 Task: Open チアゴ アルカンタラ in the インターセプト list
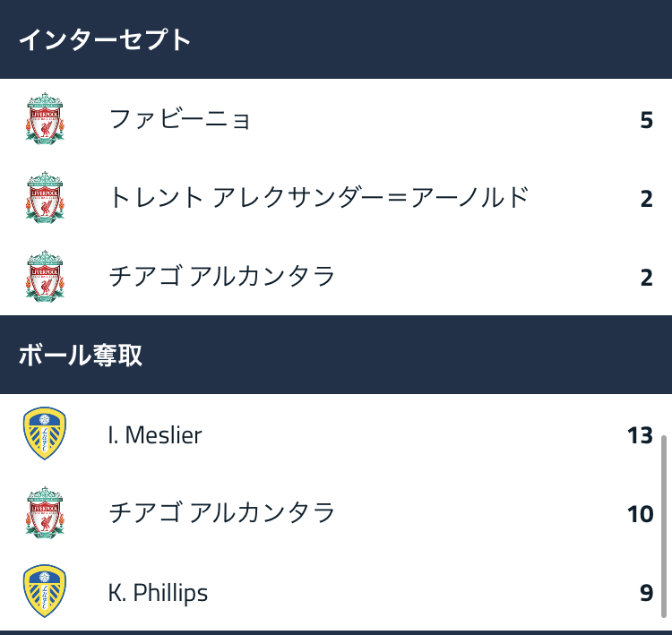pyautogui.click(x=221, y=276)
